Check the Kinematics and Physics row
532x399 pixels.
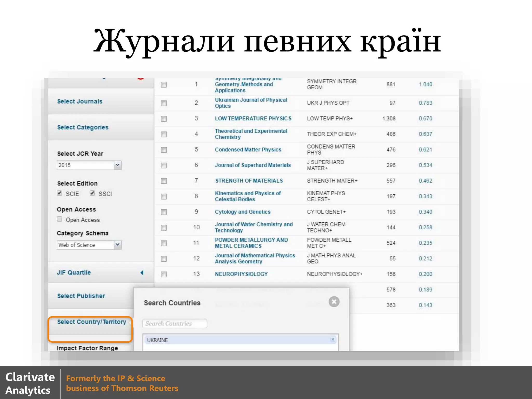[x=164, y=197]
